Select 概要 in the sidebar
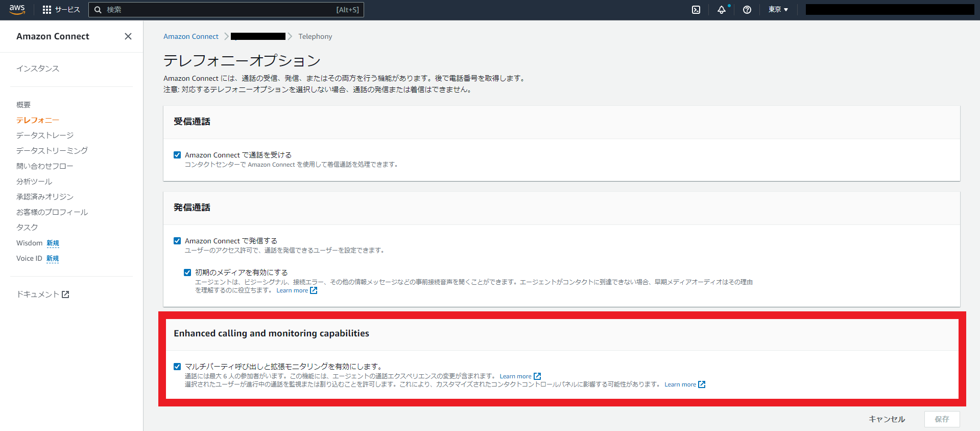This screenshot has height=431, width=980. [23, 105]
